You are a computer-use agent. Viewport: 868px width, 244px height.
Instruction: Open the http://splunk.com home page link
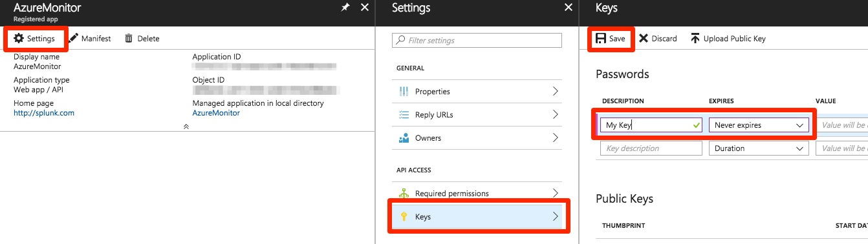click(x=44, y=113)
